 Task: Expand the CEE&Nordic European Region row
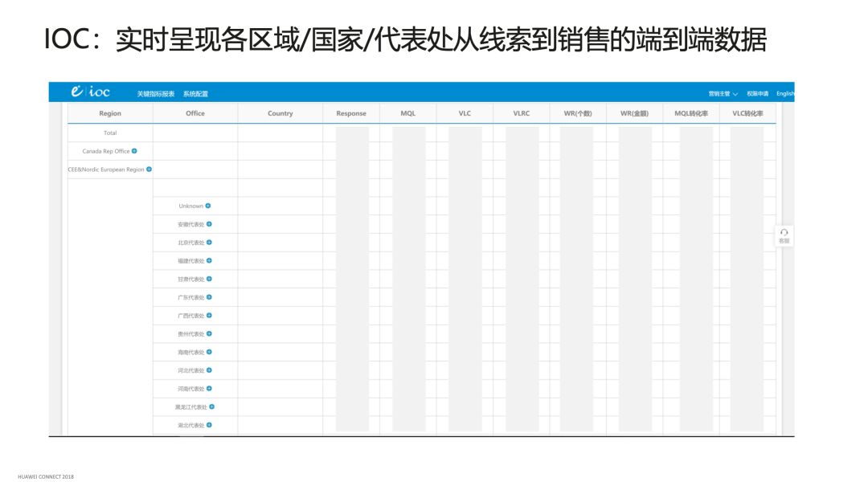coord(149,169)
